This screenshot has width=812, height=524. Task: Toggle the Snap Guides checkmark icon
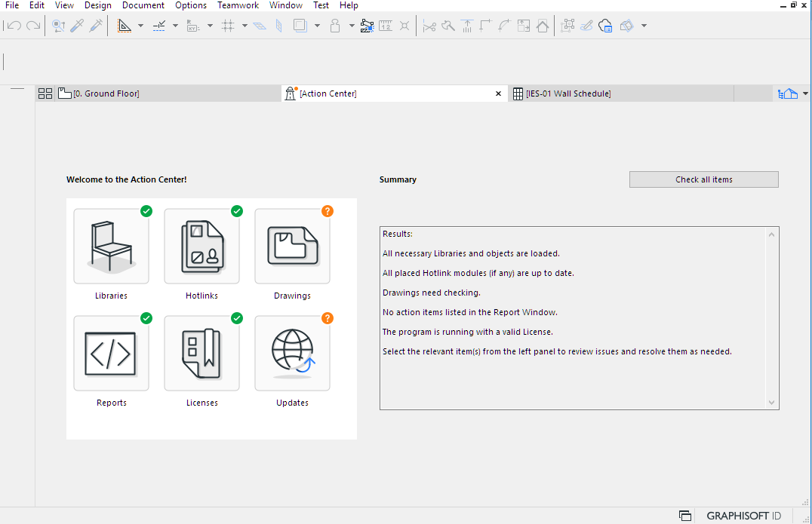[x=159, y=26]
